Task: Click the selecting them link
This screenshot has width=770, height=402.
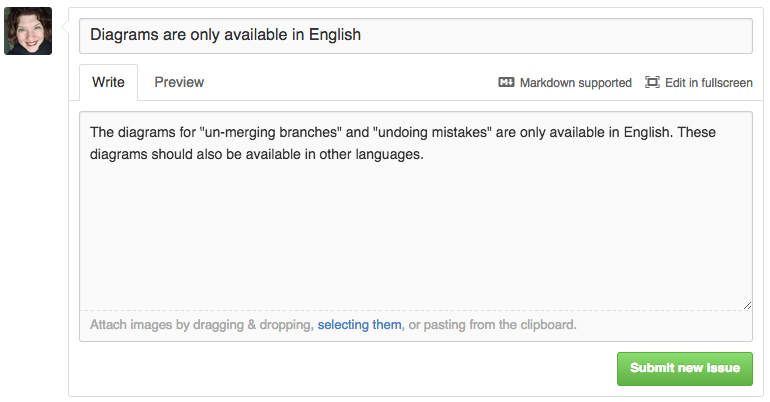Action: [x=359, y=325]
